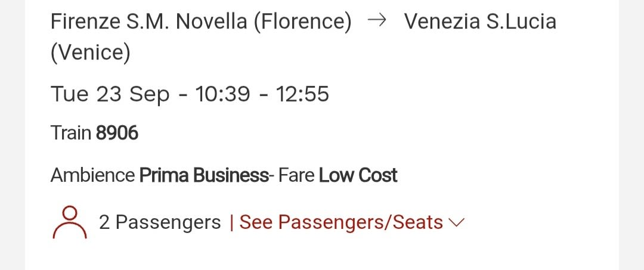Click the 10:39 departure time
Viewport: 644px width, 270px height.
pyautogui.click(x=222, y=94)
